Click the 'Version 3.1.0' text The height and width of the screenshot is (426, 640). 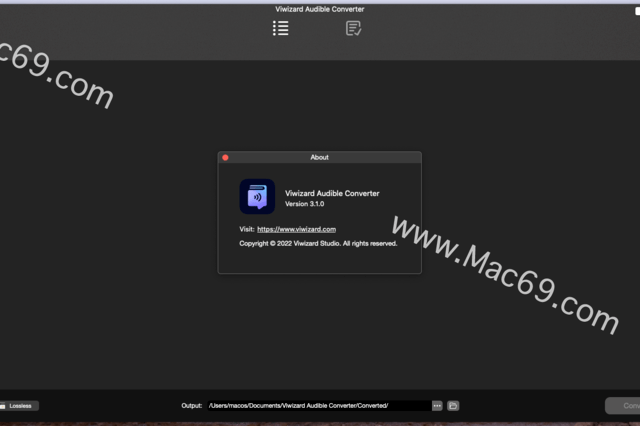tap(304, 204)
